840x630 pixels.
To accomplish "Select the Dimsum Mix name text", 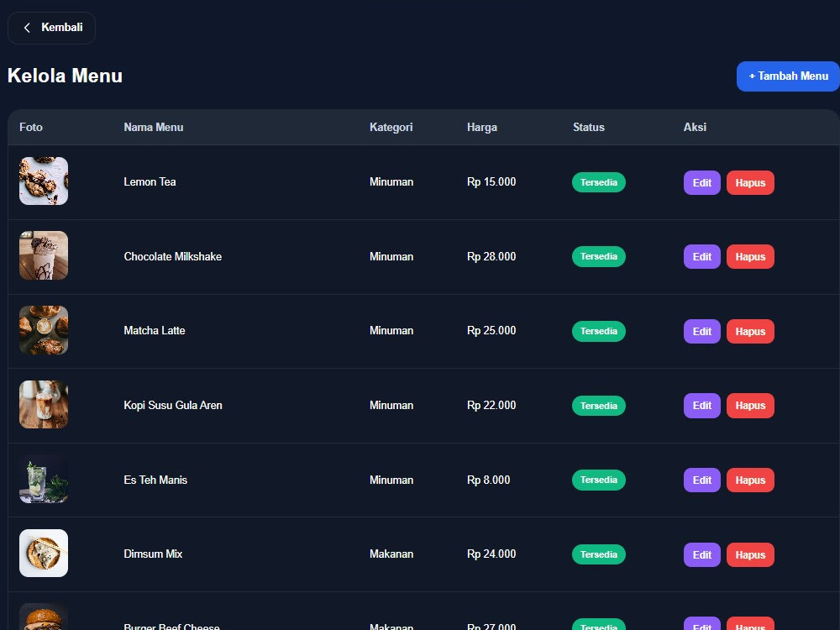I will coord(153,554).
